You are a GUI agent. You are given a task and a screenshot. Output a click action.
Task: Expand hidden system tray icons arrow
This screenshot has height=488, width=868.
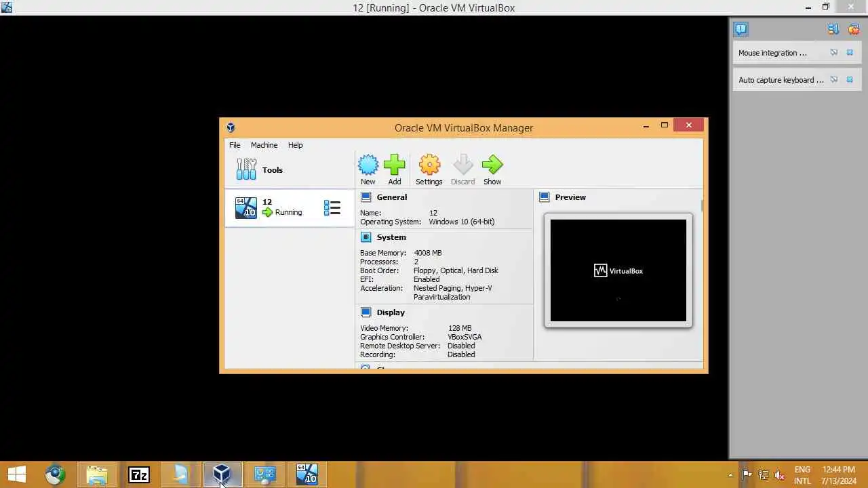coord(730,475)
